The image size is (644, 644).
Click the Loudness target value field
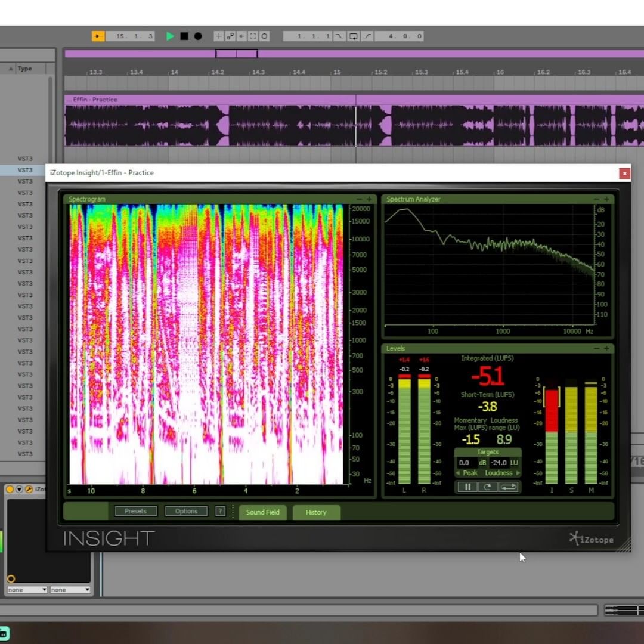point(499,463)
